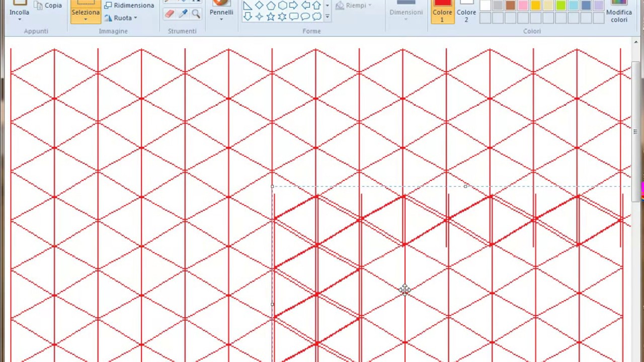Open the Ruota rotate dropdown
Viewport: 644px width, 362px height.
click(x=121, y=18)
